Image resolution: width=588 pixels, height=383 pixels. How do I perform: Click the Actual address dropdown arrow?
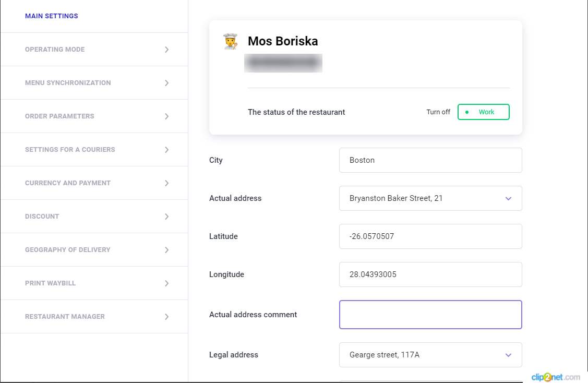[x=508, y=198]
